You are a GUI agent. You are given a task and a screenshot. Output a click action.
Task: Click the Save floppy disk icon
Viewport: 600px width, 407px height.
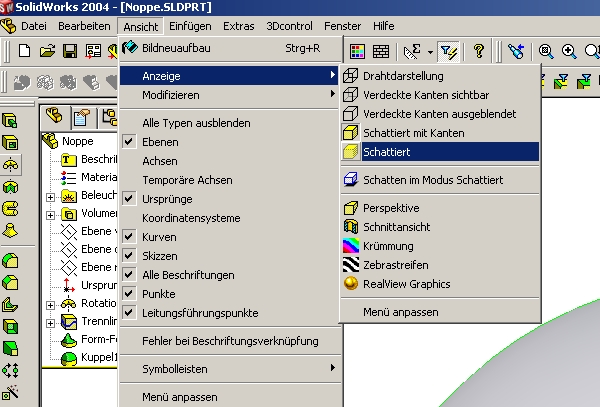point(70,51)
